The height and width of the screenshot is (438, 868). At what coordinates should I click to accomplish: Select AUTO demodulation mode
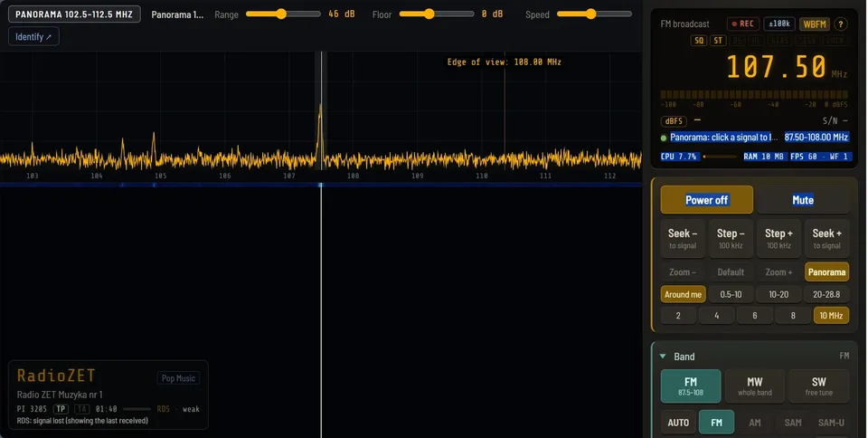[x=678, y=423]
